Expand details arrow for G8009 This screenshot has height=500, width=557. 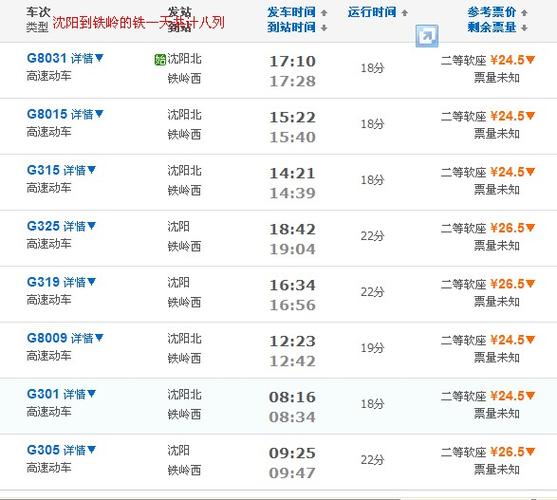pos(99,338)
